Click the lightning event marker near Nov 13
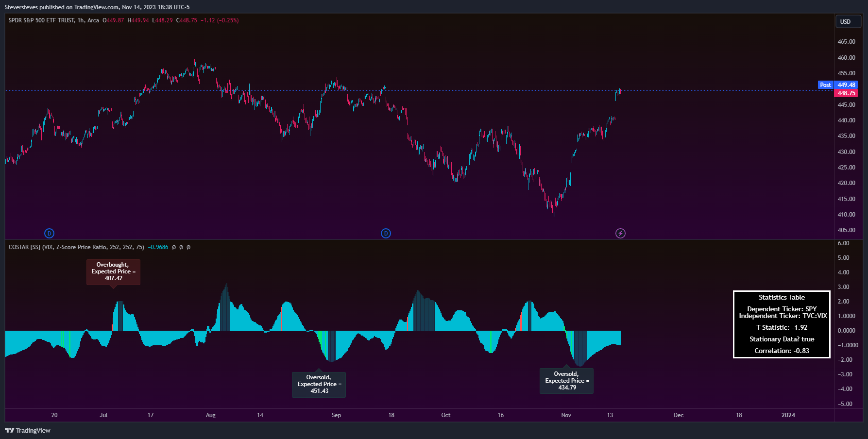This screenshot has height=439, width=868. click(620, 234)
